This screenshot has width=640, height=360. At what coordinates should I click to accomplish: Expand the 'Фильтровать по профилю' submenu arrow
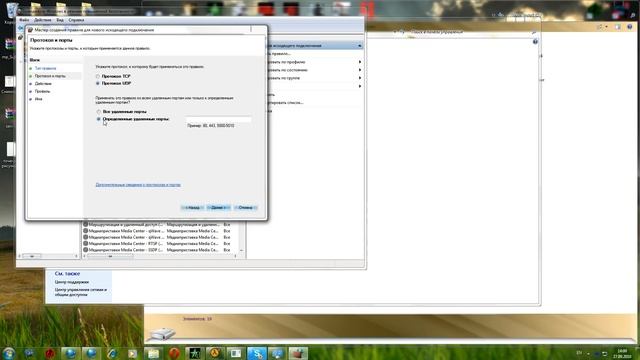tap(360, 62)
